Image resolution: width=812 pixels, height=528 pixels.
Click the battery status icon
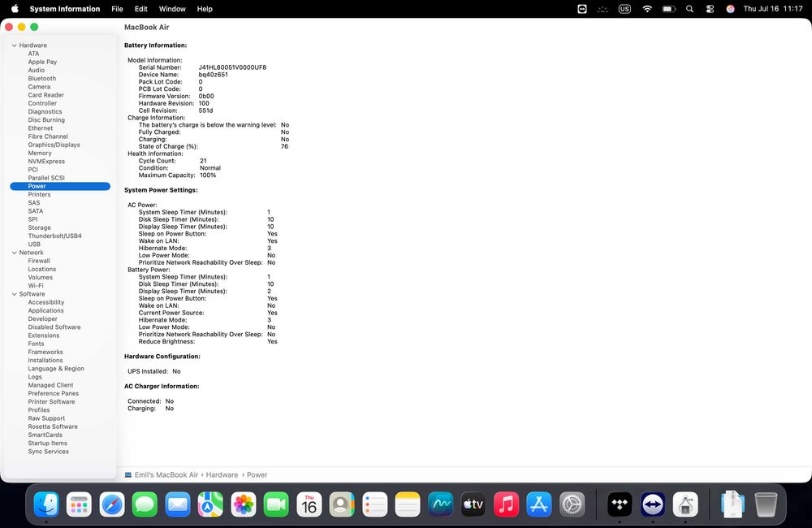669,9
